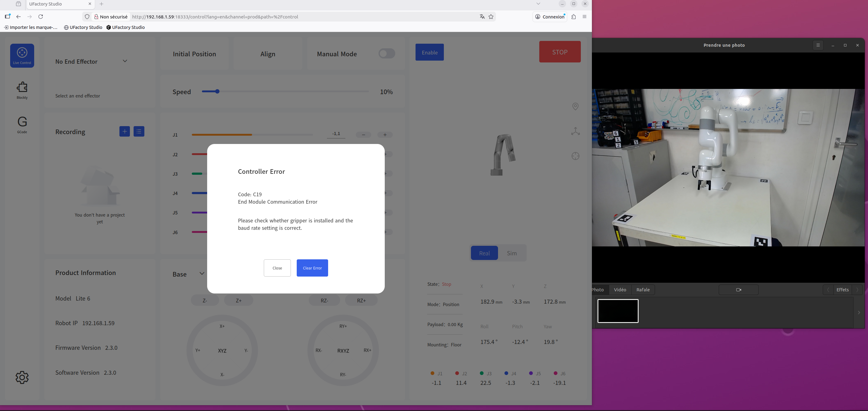This screenshot has width=868, height=411.
Task: Open settings gear in UFactory sidebar
Action: tap(22, 377)
